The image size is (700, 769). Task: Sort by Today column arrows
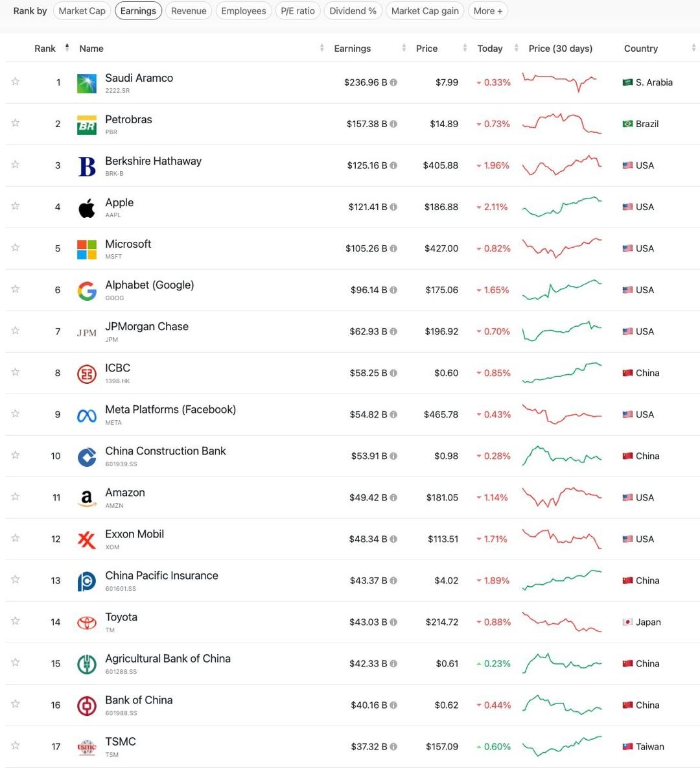click(516, 47)
